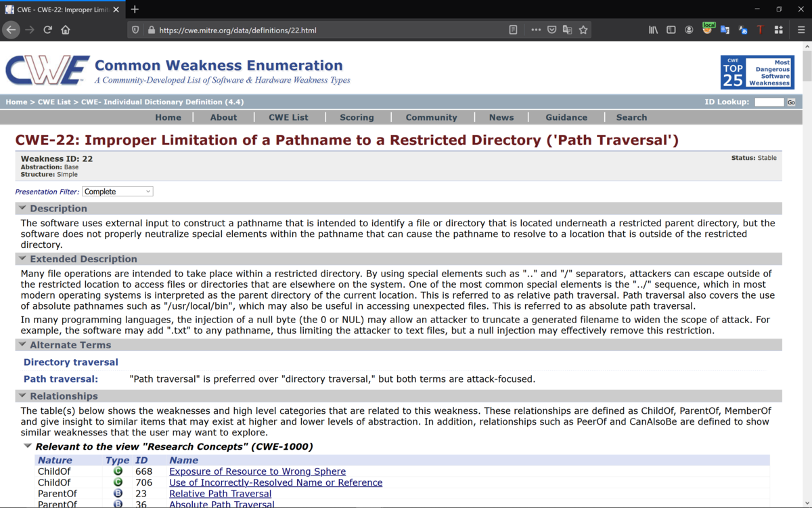Screen dimensions: 812x508
Task: Toggle reader view in address bar
Action: [513, 30]
